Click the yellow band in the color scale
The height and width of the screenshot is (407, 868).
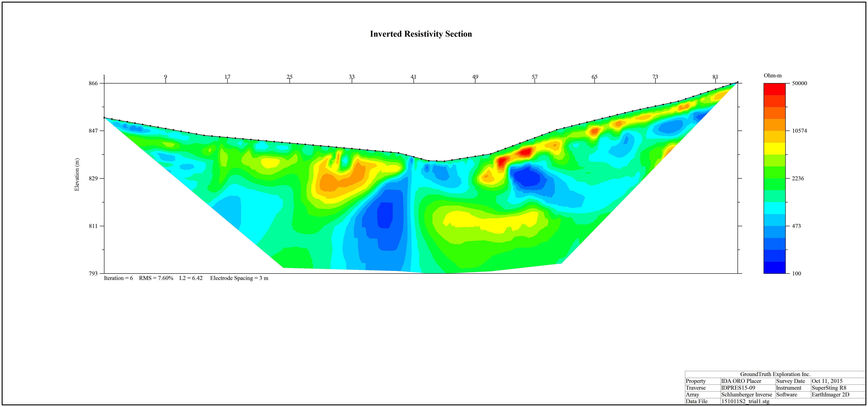click(x=774, y=149)
